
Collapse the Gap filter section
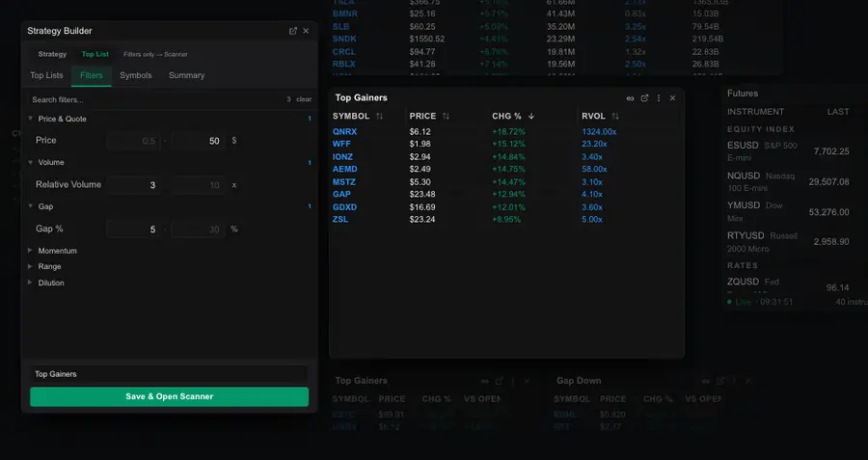tap(31, 206)
